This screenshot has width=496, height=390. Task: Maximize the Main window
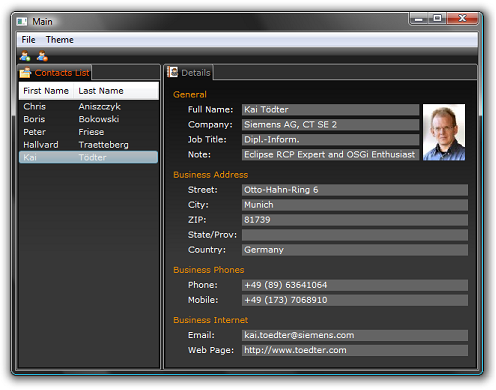pyautogui.click(x=437, y=18)
